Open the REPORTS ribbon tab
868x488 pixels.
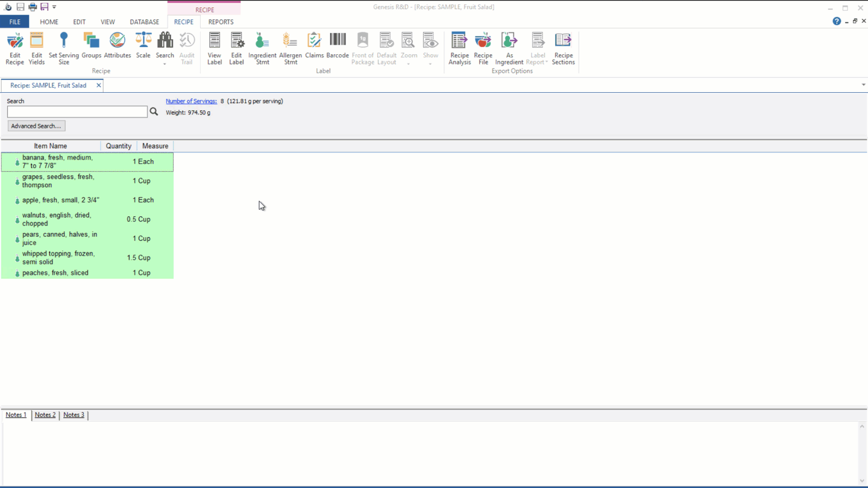221,22
